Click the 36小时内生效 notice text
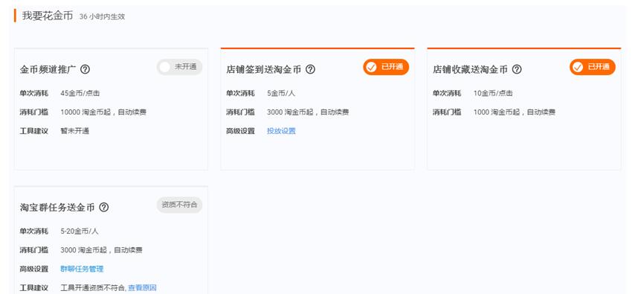Image resolution: width=644 pixels, height=294 pixels. point(103,17)
